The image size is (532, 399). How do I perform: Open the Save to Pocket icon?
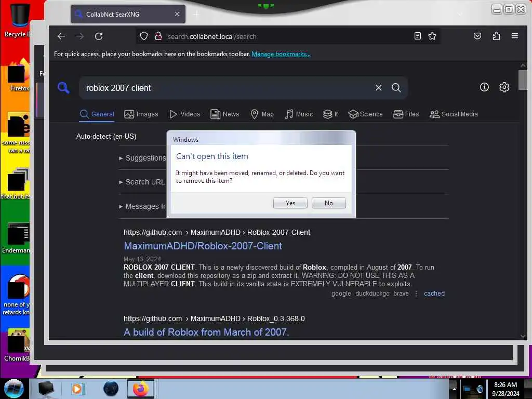click(477, 36)
